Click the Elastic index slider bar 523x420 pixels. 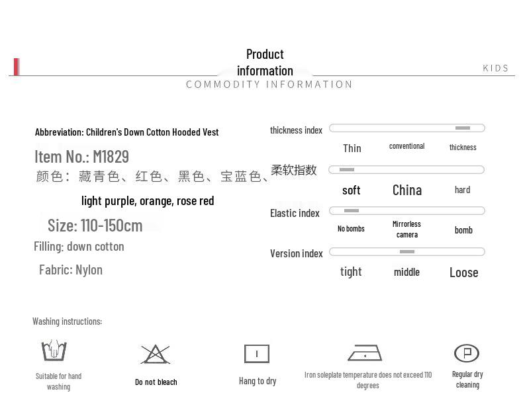coord(407,211)
